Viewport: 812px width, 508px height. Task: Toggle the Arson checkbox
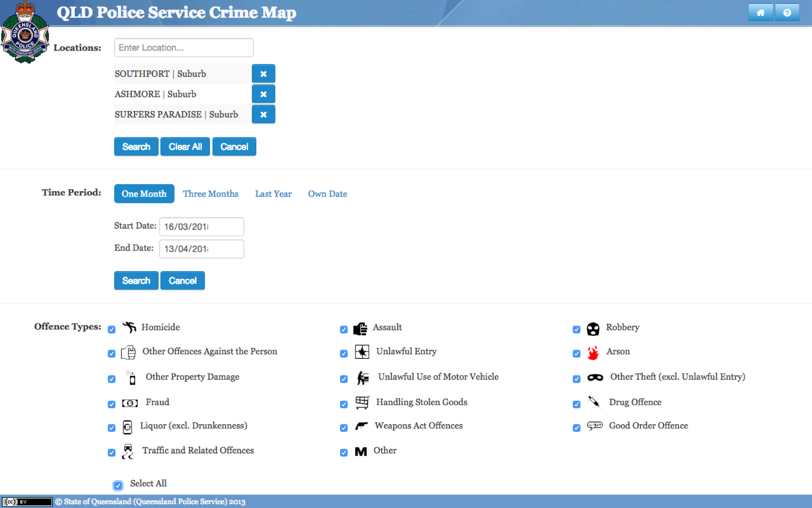tap(576, 354)
